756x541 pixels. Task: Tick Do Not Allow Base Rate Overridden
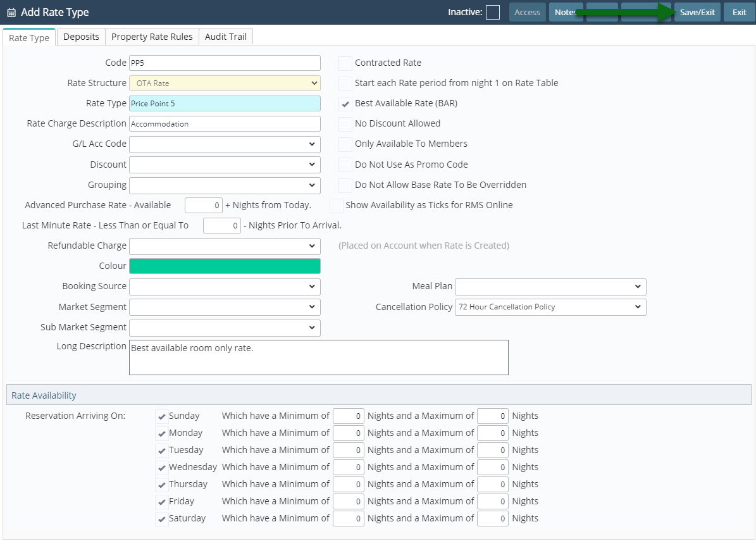[345, 185]
